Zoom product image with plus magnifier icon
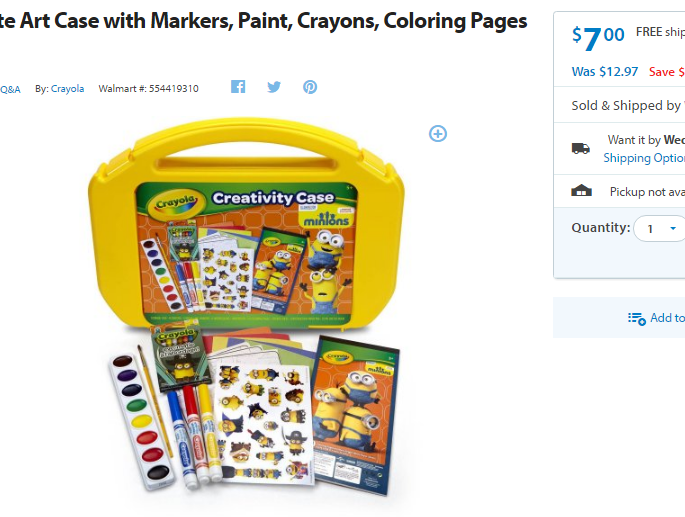The height and width of the screenshot is (517, 685). tap(438, 134)
